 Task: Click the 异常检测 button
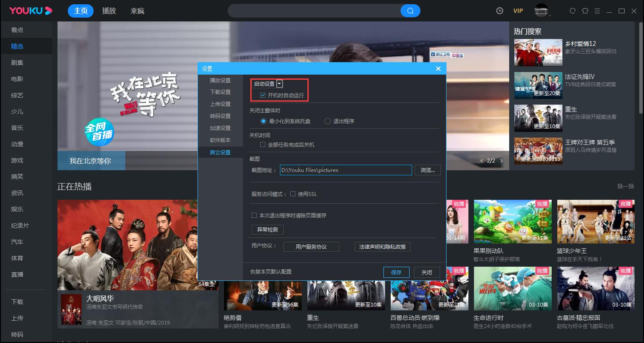point(267,230)
